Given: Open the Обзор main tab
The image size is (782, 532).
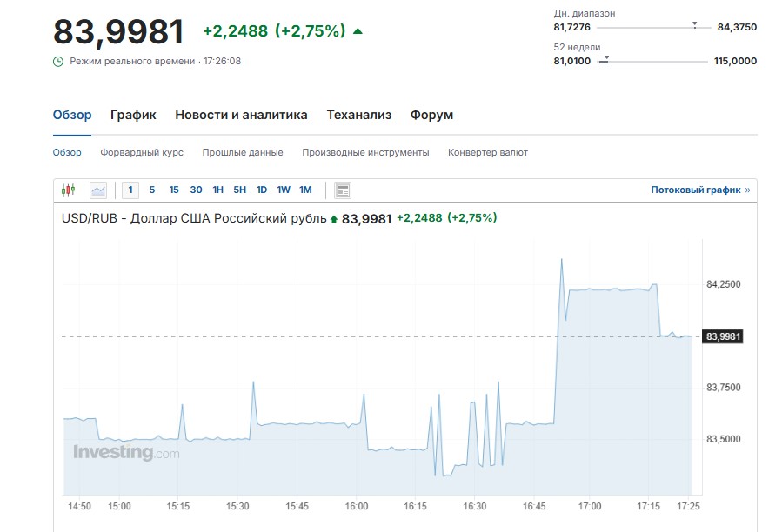Looking at the screenshot, I should point(72,115).
